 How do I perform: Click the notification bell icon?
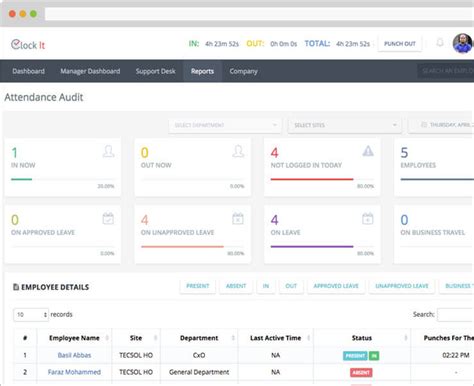(x=440, y=43)
